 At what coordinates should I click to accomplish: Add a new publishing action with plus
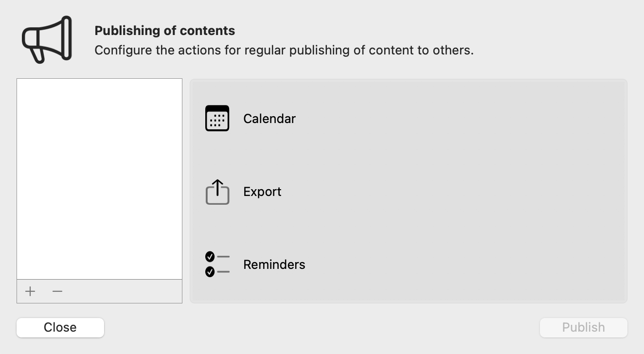tap(30, 291)
